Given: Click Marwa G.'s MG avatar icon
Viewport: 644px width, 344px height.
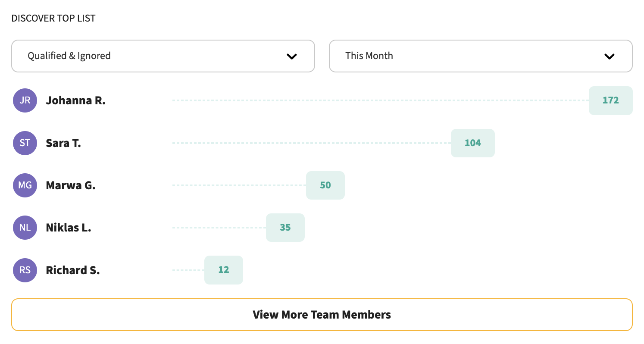Looking at the screenshot, I should coord(25,185).
